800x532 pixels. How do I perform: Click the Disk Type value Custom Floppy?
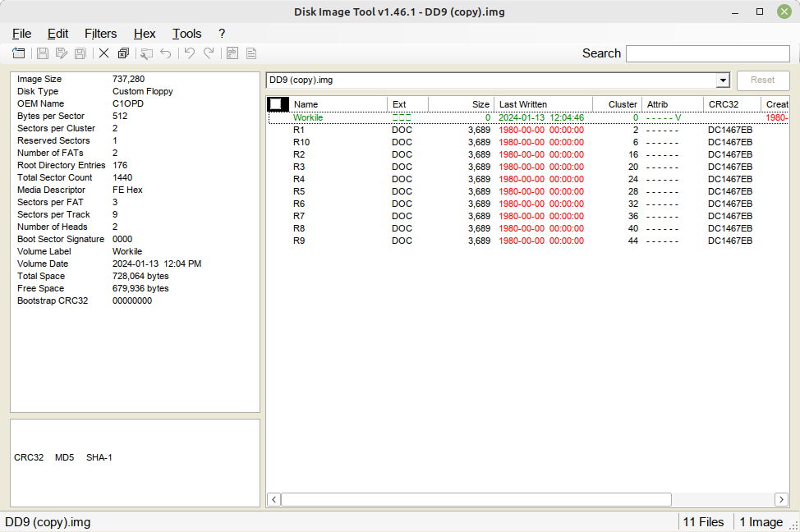(143, 91)
